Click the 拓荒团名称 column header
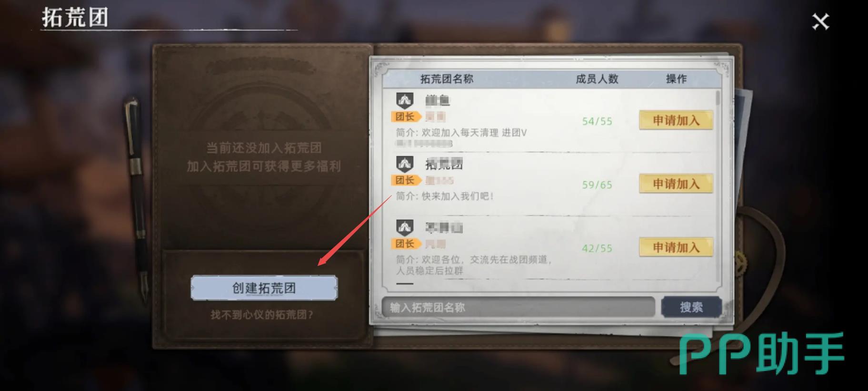This screenshot has height=391, width=868. tap(447, 79)
